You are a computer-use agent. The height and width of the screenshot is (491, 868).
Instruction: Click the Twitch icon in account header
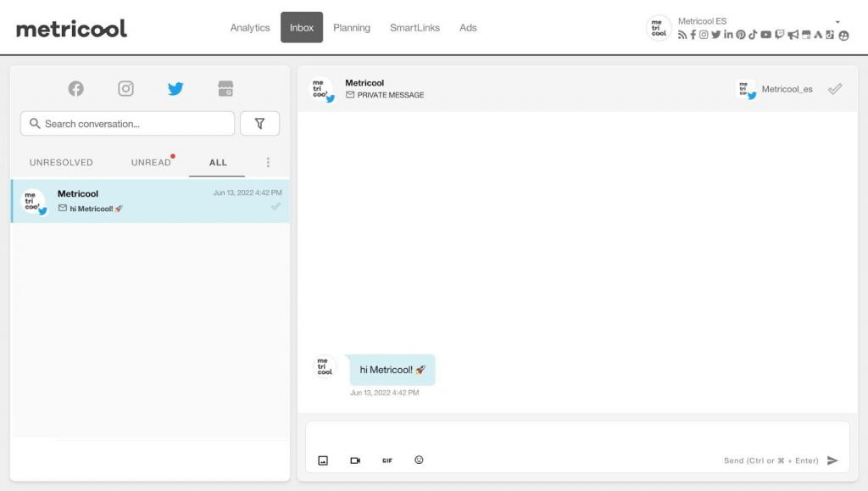(x=780, y=35)
